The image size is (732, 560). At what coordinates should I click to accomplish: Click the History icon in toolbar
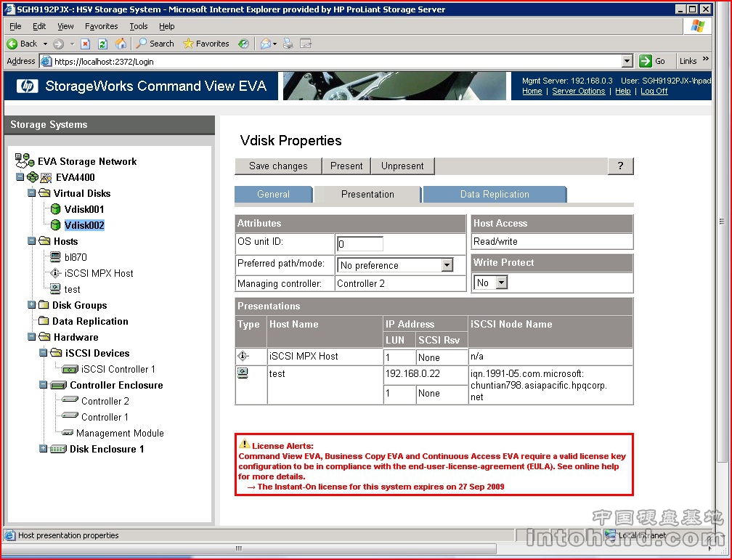[243, 44]
